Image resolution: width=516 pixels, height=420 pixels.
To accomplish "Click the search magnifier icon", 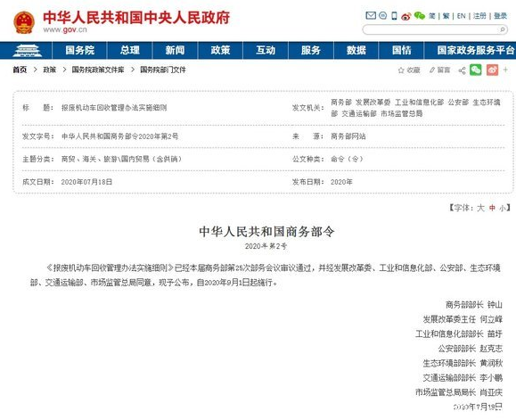I will pos(502,30).
